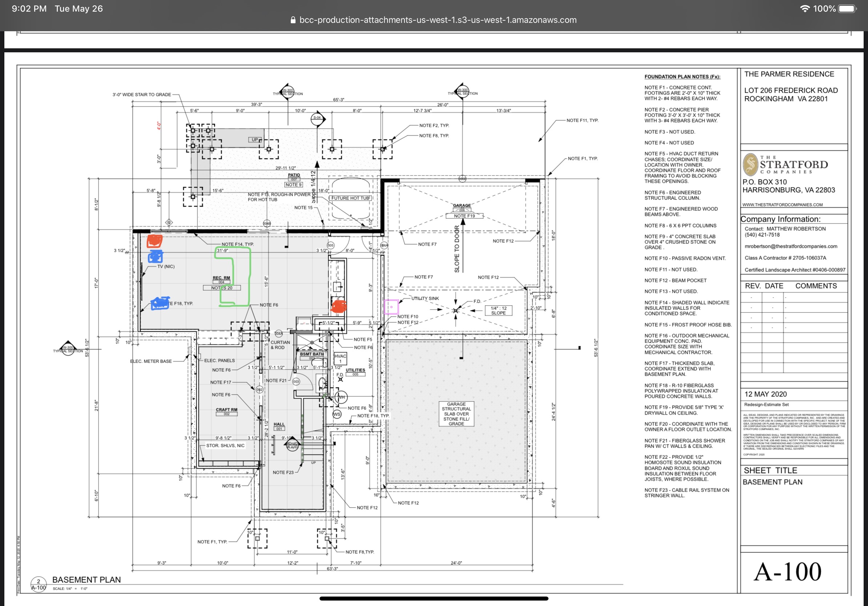Click the Garage Structural Slab note box
868x606 pixels.
point(456,414)
